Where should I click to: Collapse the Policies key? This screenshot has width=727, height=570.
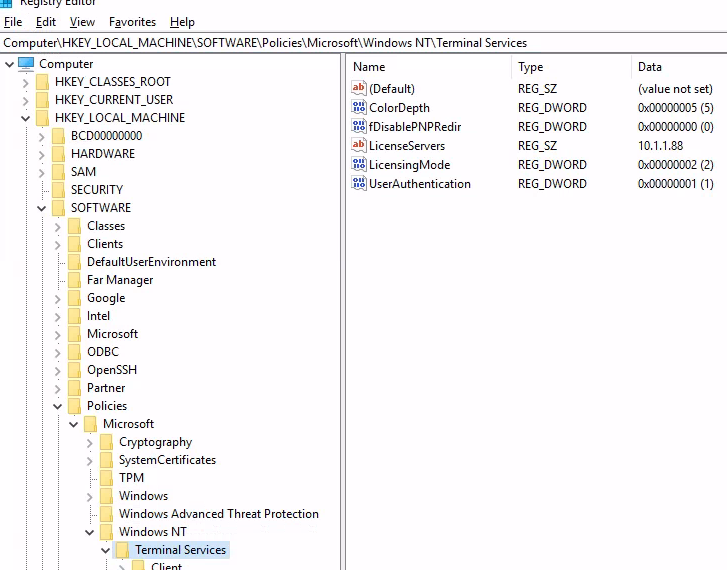(58, 406)
